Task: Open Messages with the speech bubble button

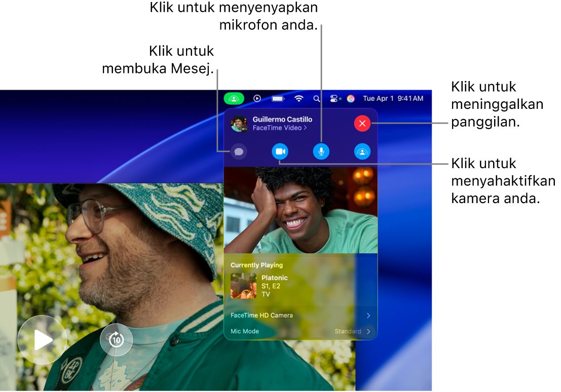Action: coord(239,151)
